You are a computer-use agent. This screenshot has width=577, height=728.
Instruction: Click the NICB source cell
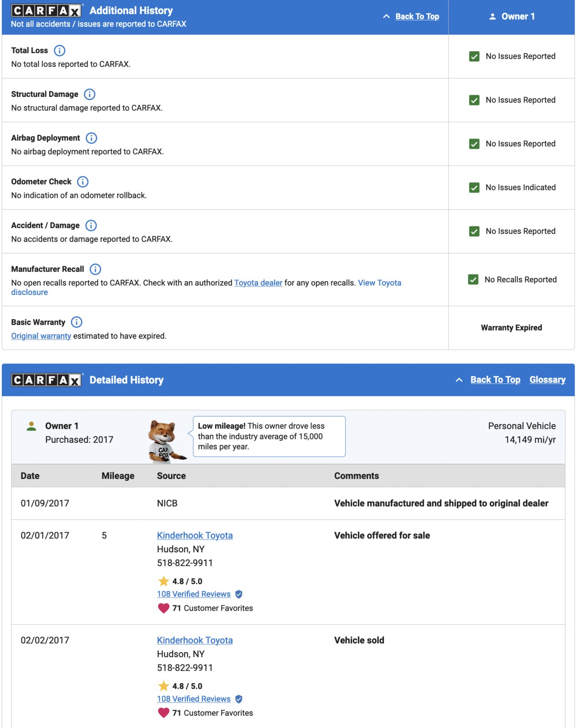(x=167, y=503)
